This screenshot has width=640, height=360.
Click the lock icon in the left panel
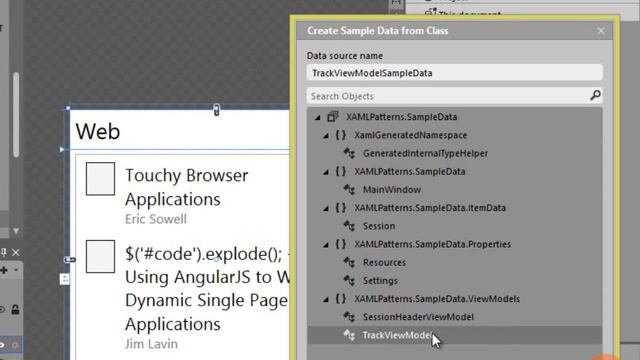tap(15, 310)
